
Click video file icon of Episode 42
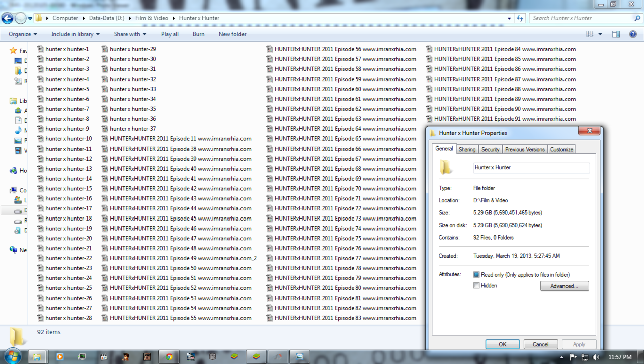(x=105, y=189)
